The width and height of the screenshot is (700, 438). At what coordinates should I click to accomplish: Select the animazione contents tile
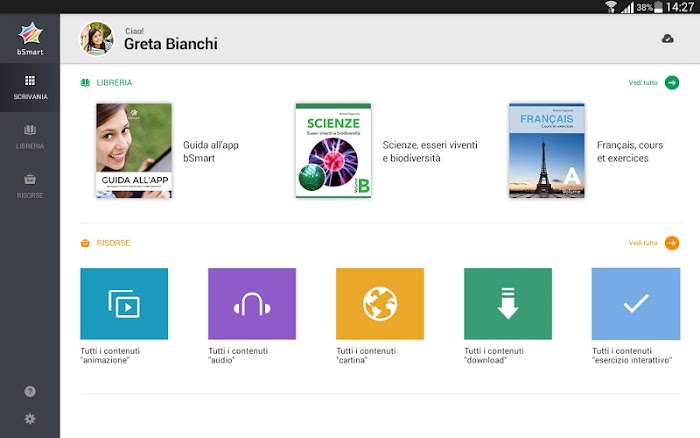[124, 304]
